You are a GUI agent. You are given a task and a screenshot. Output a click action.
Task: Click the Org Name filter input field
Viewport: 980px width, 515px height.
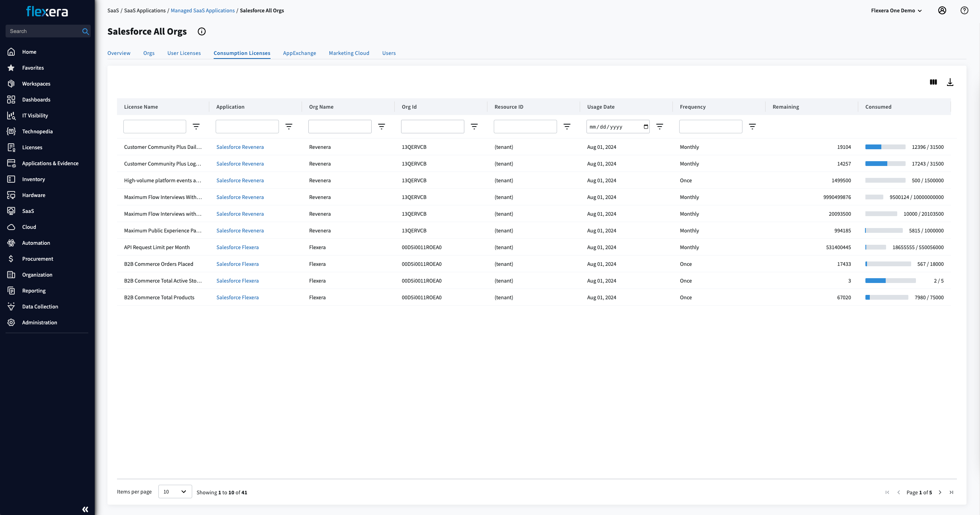(x=339, y=127)
